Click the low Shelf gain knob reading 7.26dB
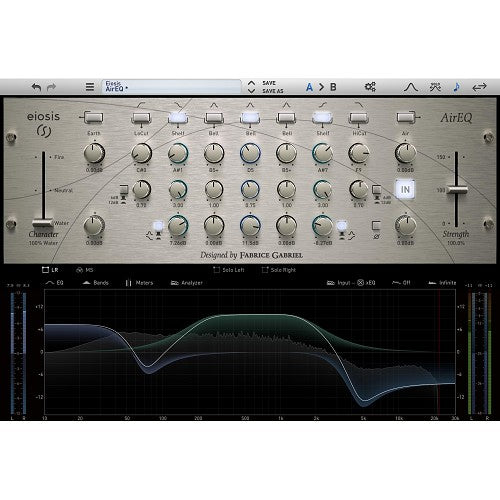500x500 pixels. click(x=178, y=226)
